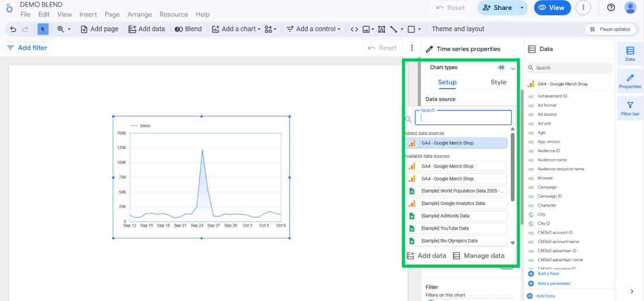Select the selection mode arrow tool
The height and width of the screenshot is (301, 644).
(x=43, y=29)
